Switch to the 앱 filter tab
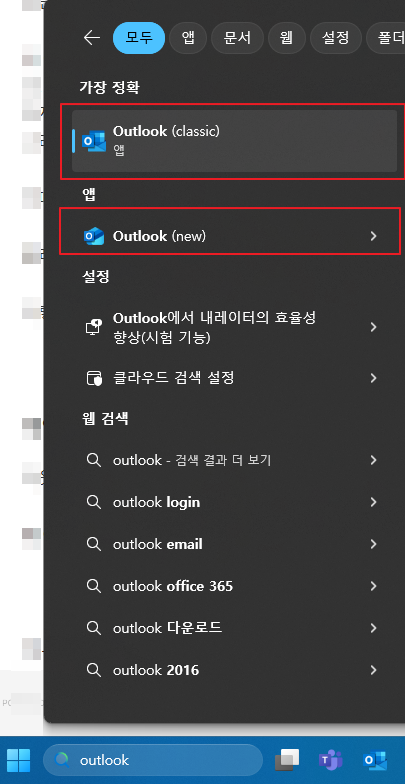The height and width of the screenshot is (784, 405). click(x=188, y=38)
